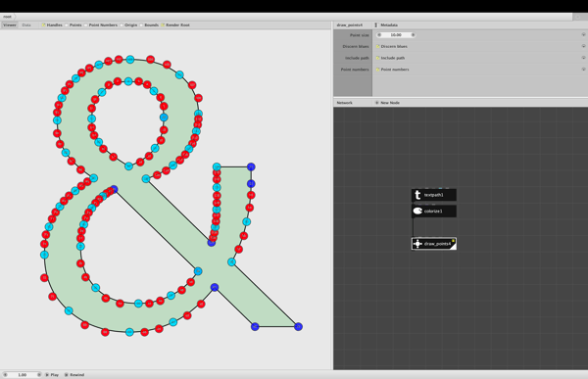Click the root breadcrumb at the top
This screenshot has height=379, width=588.
pyautogui.click(x=7, y=17)
